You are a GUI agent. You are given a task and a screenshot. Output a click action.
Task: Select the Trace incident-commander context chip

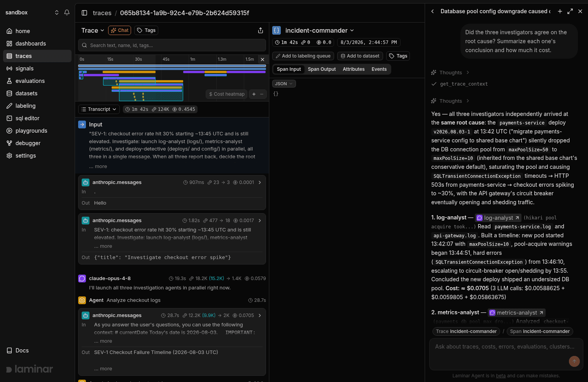[x=466, y=331]
